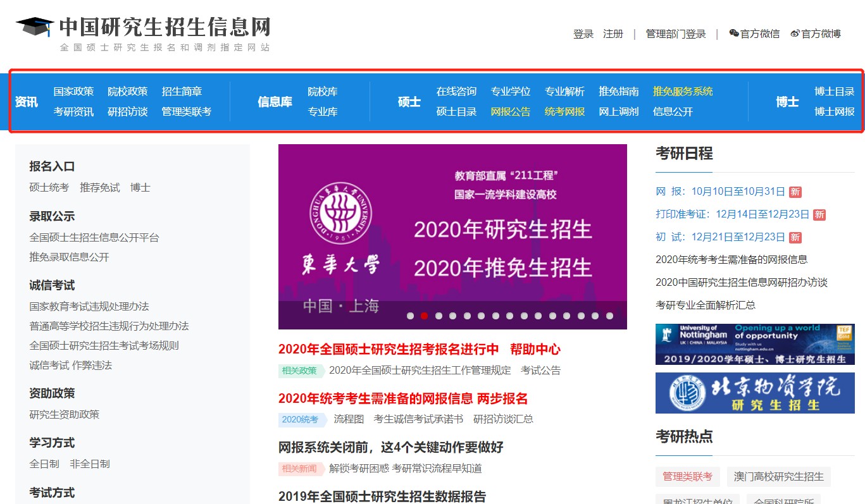Open the 资讯 section menu
865x504 pixels.
(26, 102)
